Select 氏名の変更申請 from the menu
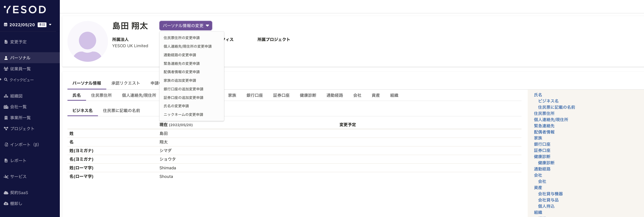This screenshot has height=217, width=644. [176, 106]
